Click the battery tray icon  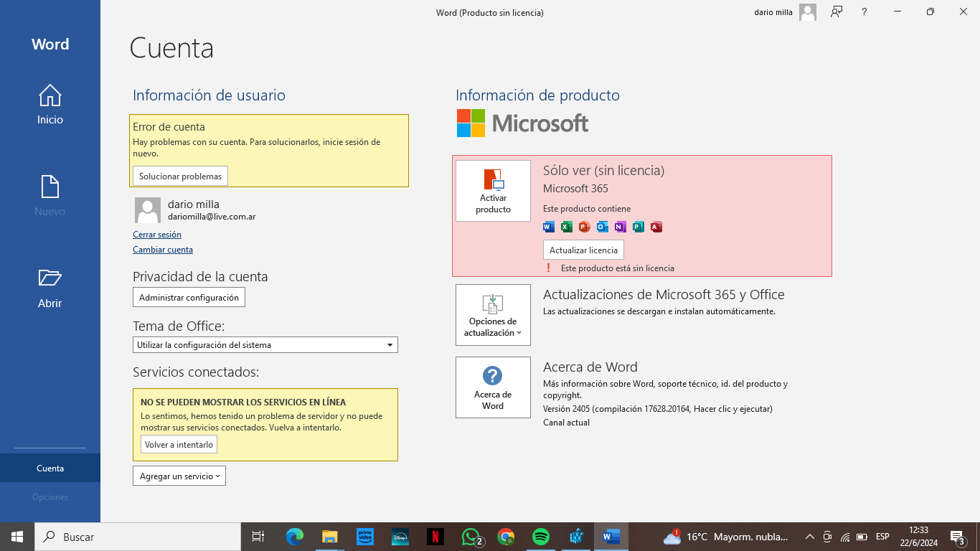[862, 537]
